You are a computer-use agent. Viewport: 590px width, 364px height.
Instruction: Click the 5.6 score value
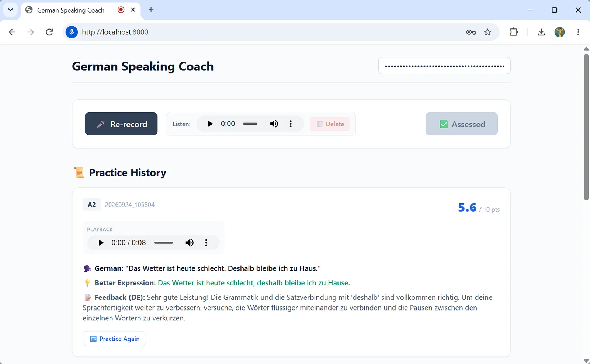[467, 208]
